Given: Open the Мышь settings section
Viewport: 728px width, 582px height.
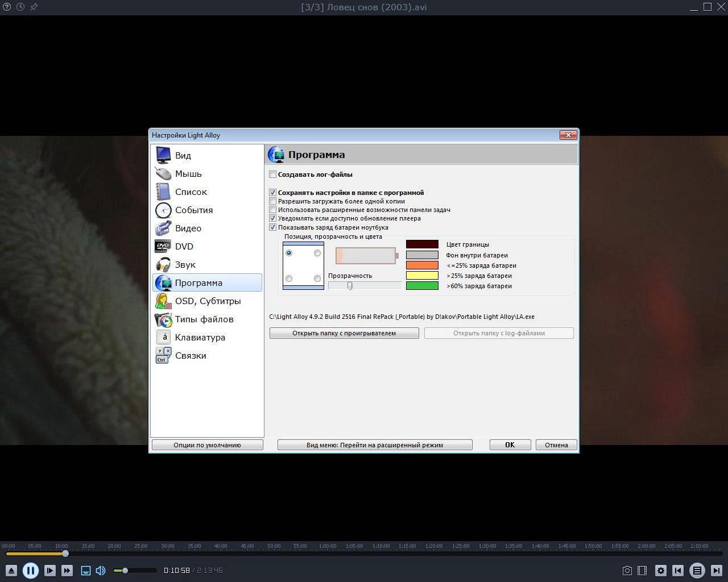Looking at the screenshot, I should coord(207,173).
